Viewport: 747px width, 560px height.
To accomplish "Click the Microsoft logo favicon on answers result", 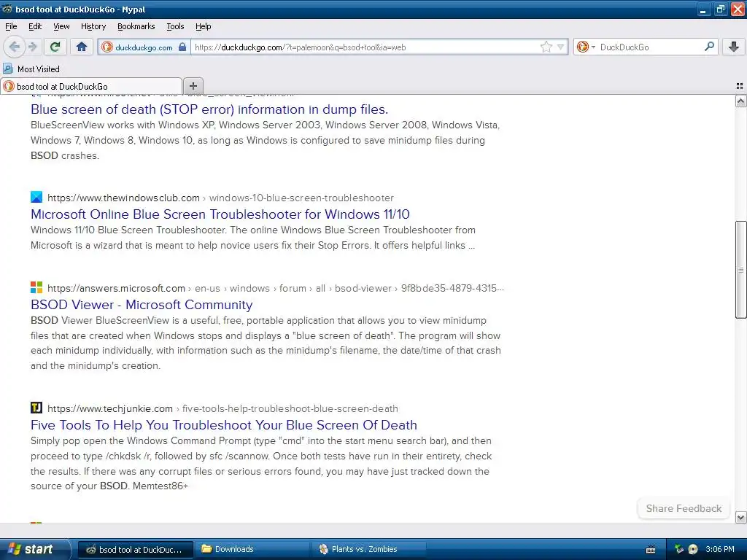I will coord(36,287).
